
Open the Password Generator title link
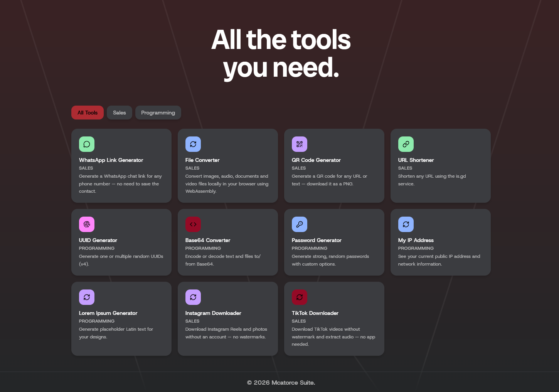[x=317, y=240]
